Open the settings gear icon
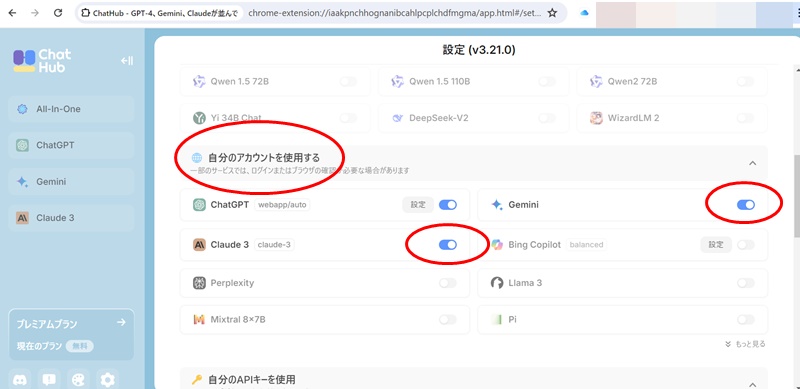This screenshot has height=389, width=800. (108, 379)
